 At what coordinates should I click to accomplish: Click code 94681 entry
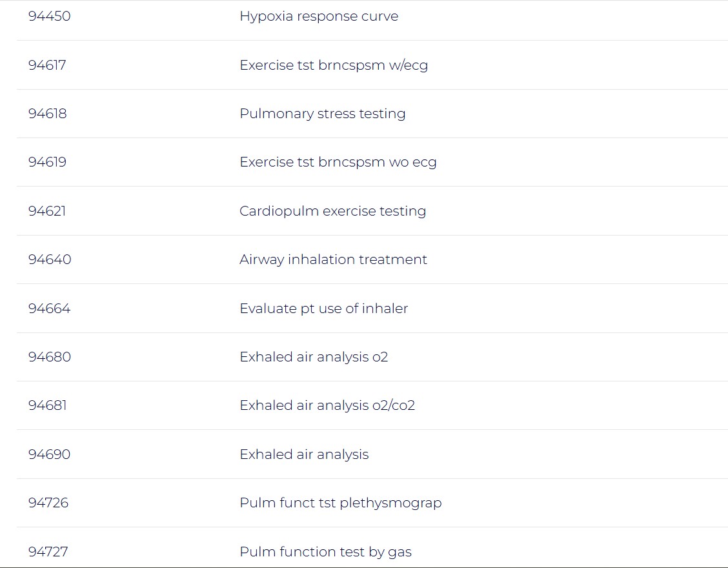tap(47, 405)
